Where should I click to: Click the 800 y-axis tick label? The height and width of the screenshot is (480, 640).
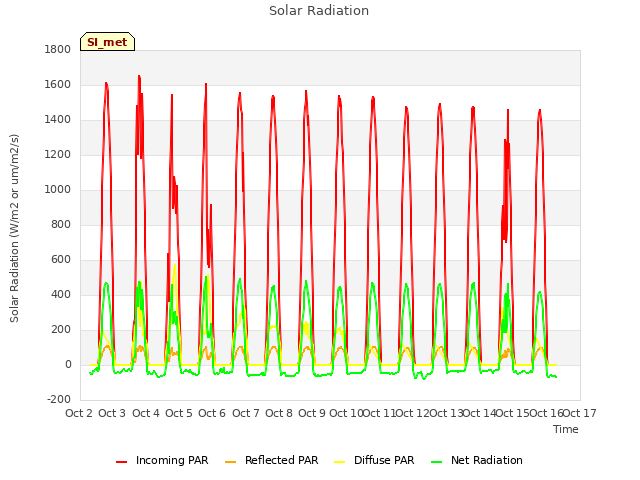point(61,224)
